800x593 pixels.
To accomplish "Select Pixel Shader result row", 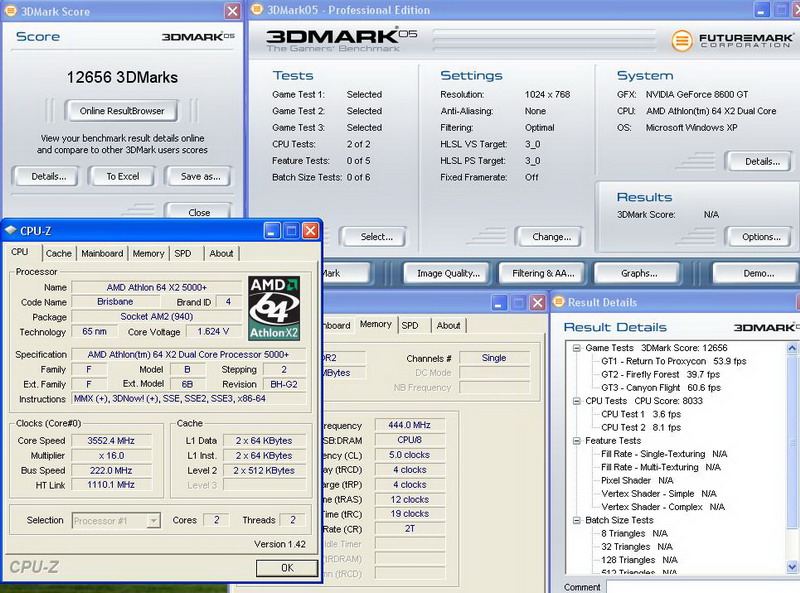I will 637,481.
